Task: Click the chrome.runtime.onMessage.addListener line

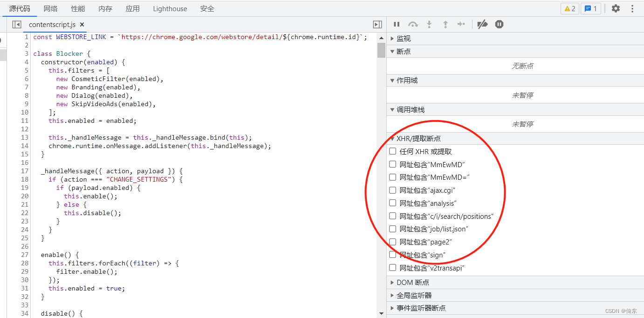Action: point(160,146)
